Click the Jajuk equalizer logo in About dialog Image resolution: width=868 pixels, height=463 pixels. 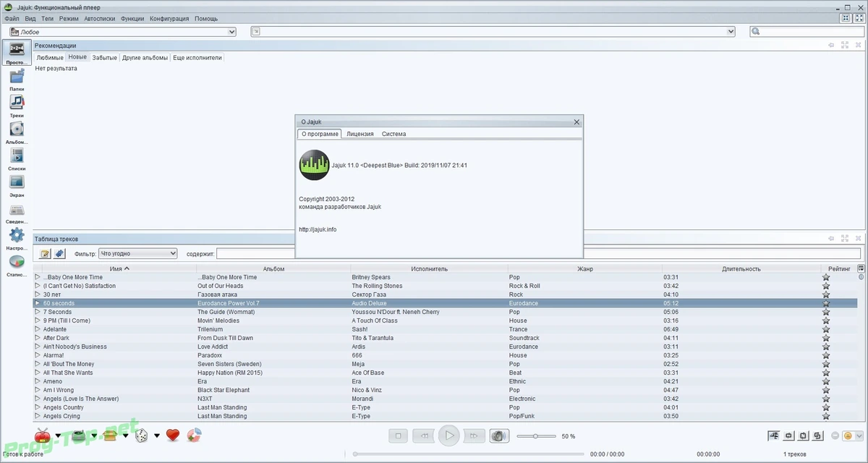point(314,165)
